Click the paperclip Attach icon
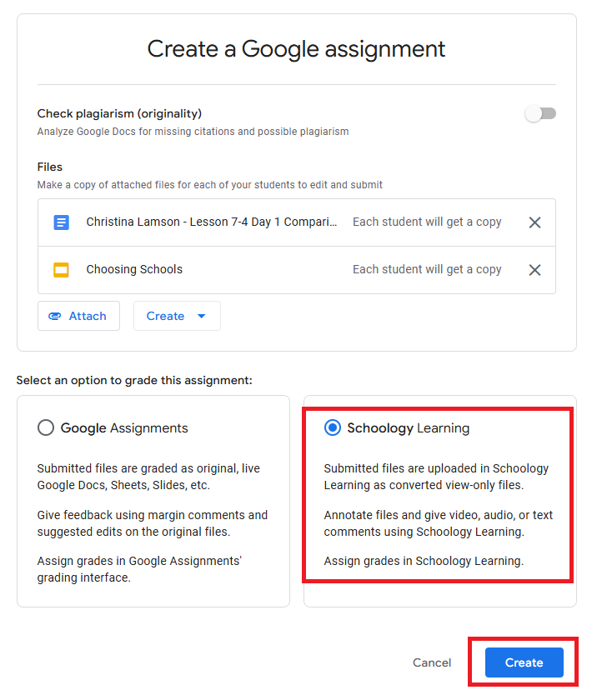The width and height of the screenshot is (612, 700). coord(55,317)
